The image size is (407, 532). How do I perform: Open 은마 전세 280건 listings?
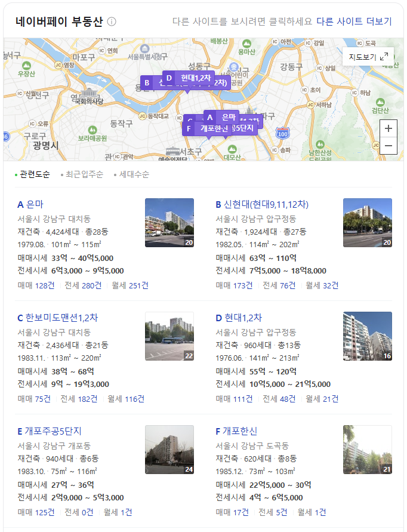pyautogui.click(x=83, y=285)
